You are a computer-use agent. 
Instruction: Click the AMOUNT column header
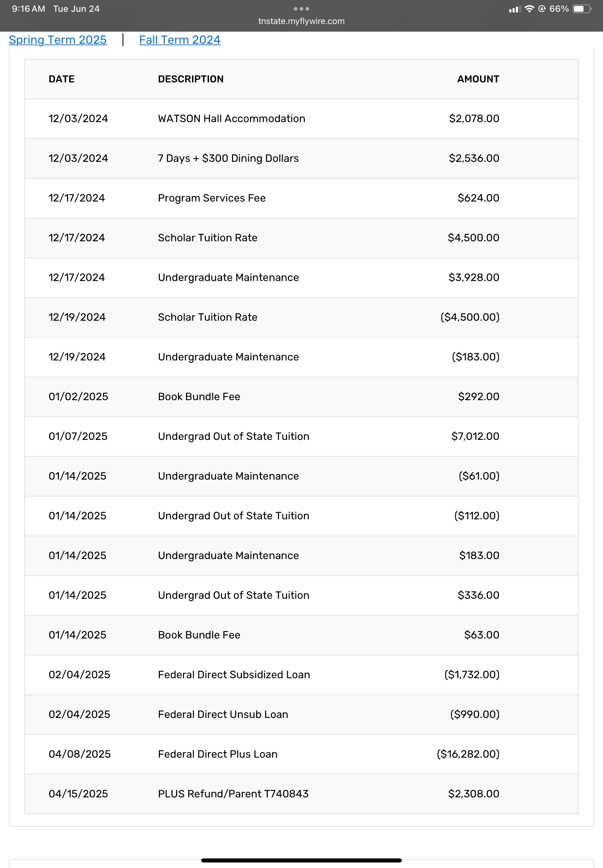pyautogui.click(x=478, y=79)
